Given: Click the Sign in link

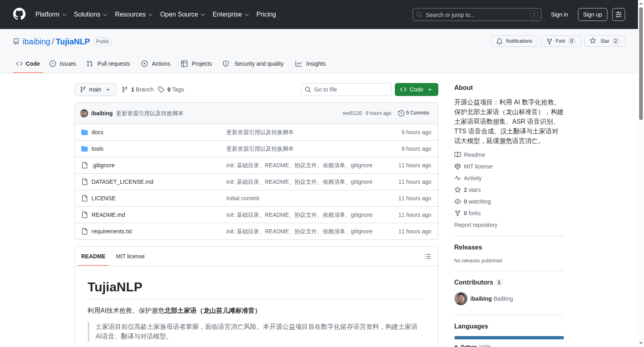Looking at the screenshot, I should click(x=559, y=15).
